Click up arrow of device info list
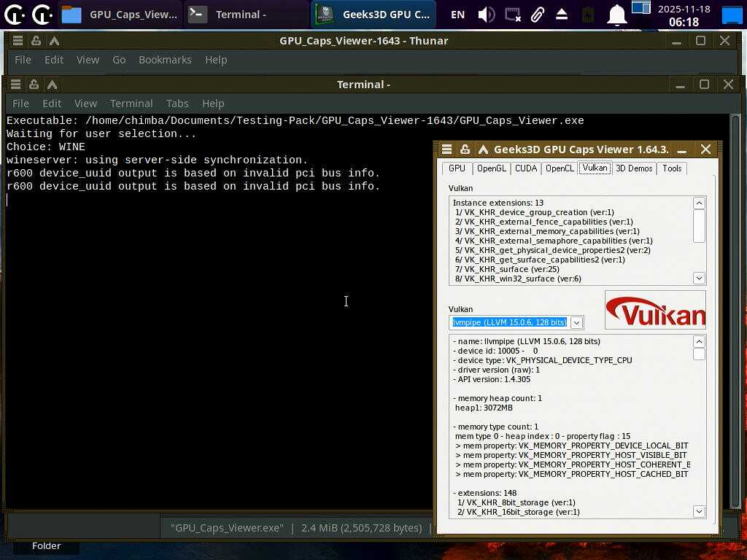747x560 pixels. point(699,341)
